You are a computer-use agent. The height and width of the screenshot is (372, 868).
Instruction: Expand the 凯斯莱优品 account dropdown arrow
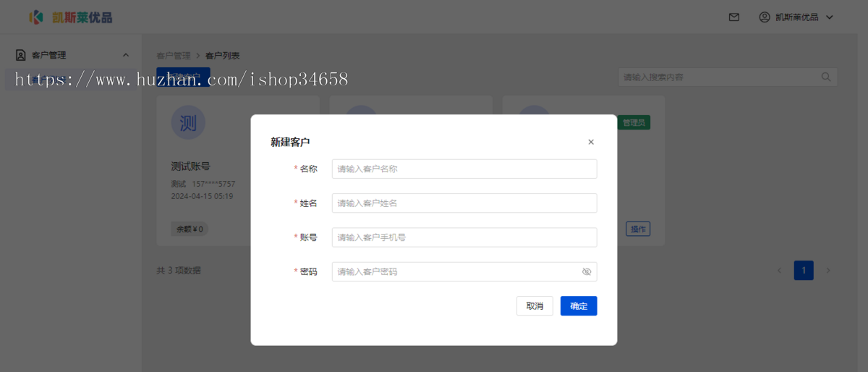(830, 17)
